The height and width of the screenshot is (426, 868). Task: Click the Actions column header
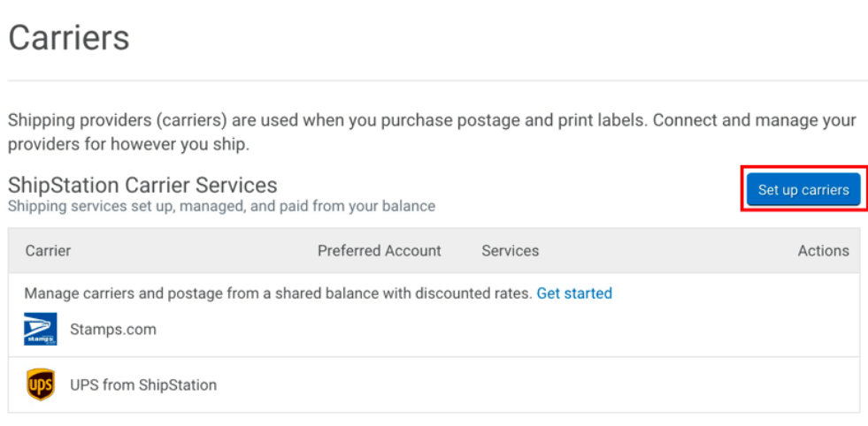point(823,251)
